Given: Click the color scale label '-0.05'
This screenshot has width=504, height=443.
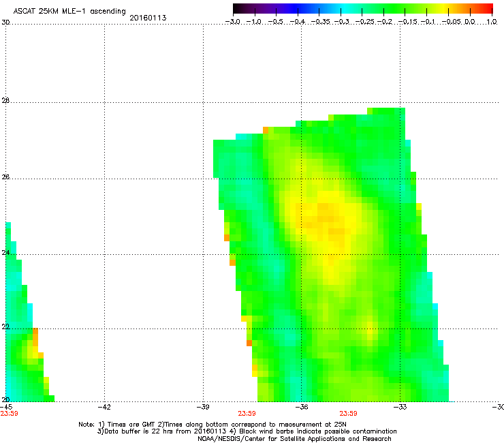Looking at the screenshot, I should (x=451, y=22).
